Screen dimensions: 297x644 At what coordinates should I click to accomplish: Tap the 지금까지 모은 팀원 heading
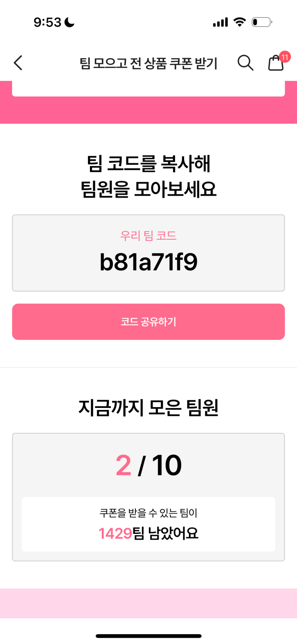point(148,408)
